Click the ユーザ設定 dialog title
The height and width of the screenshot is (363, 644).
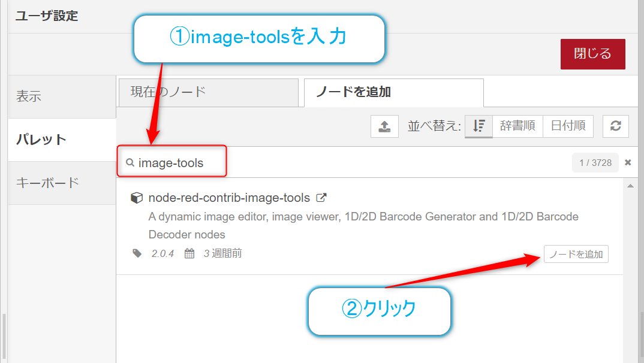click(47, 16)
